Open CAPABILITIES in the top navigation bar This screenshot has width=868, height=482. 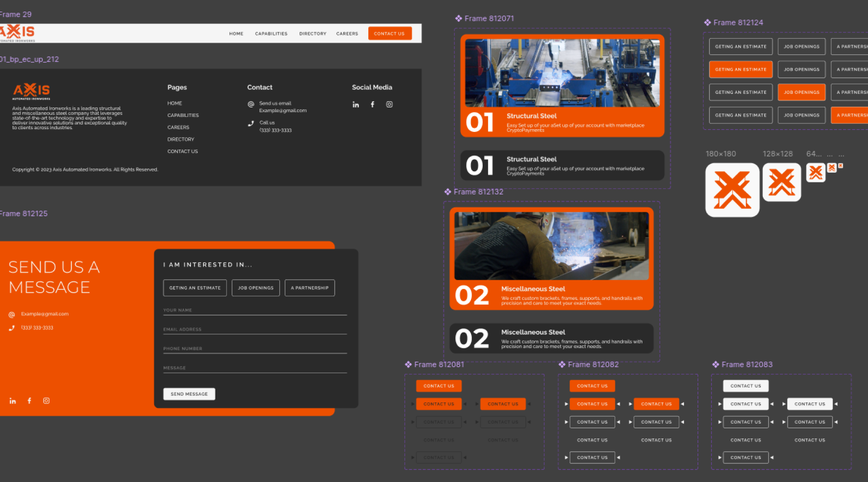pos(271,34)
